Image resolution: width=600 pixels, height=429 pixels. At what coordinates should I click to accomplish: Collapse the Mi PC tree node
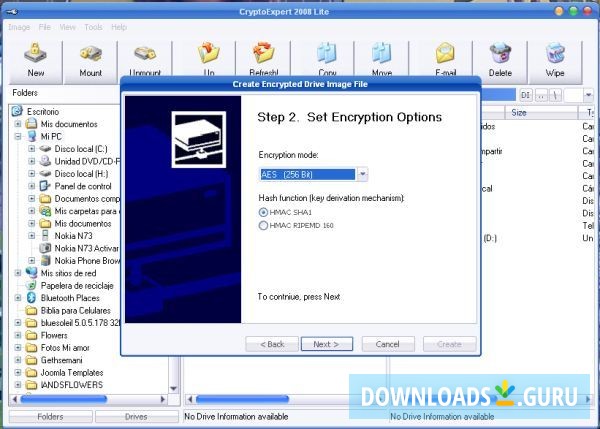click(x=18, y=136)
